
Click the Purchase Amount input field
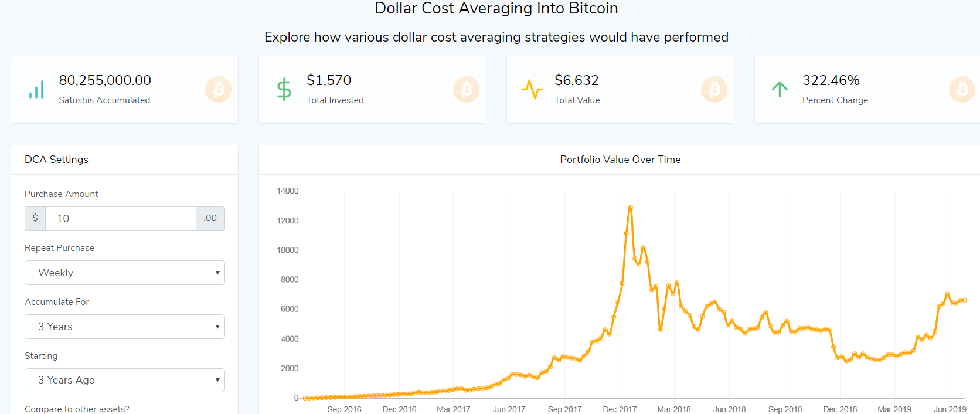121,219
